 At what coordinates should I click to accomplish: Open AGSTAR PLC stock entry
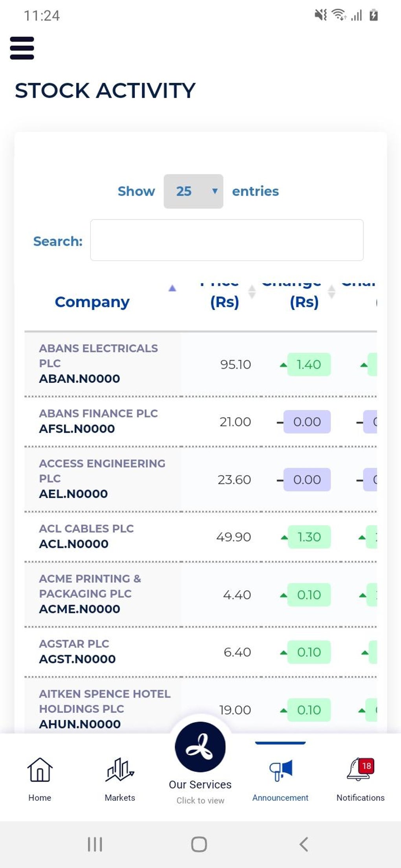point(74,644)
